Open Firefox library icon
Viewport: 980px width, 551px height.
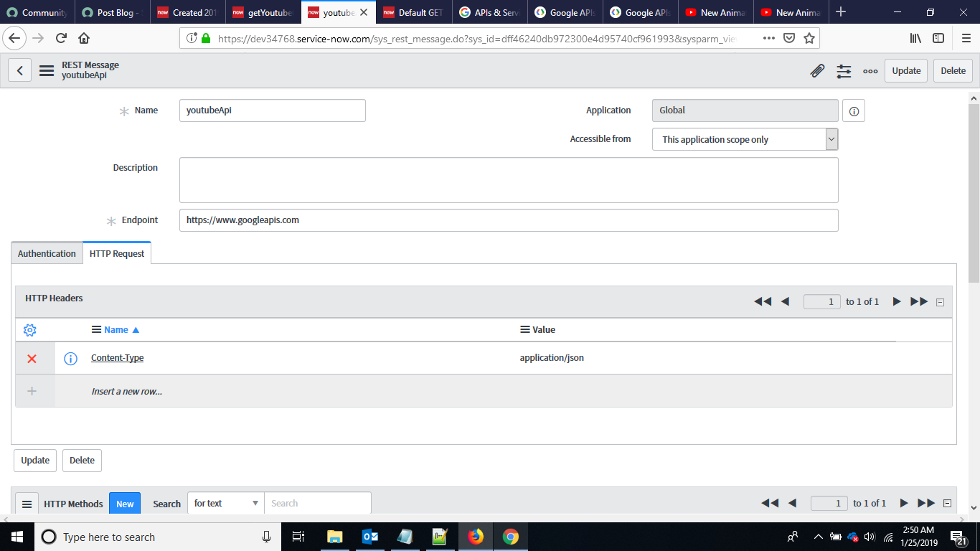click(916, 38)
